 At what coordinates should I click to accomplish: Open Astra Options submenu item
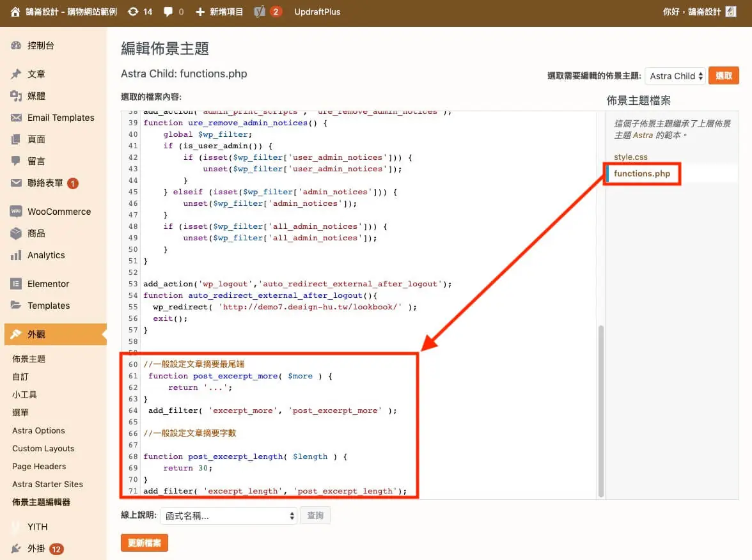(x=38, y=431)
